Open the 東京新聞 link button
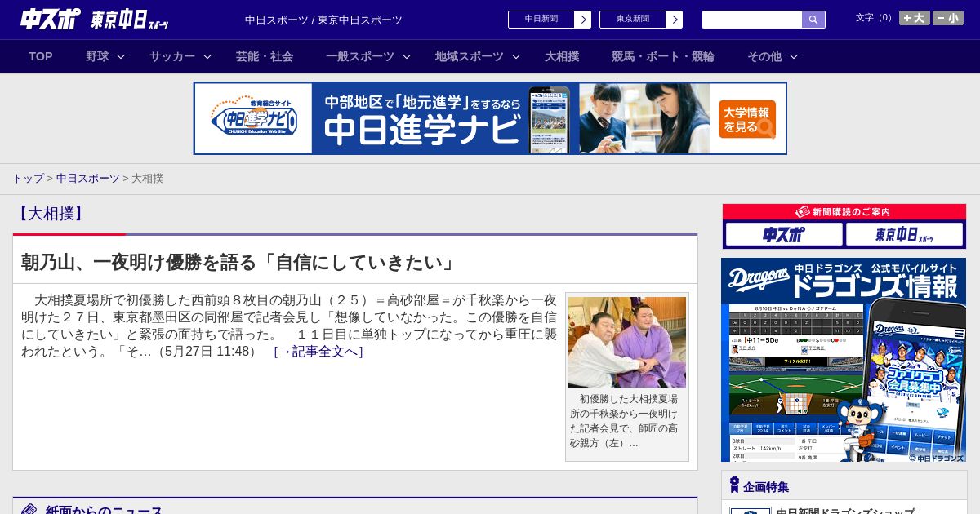 point(632,20)
